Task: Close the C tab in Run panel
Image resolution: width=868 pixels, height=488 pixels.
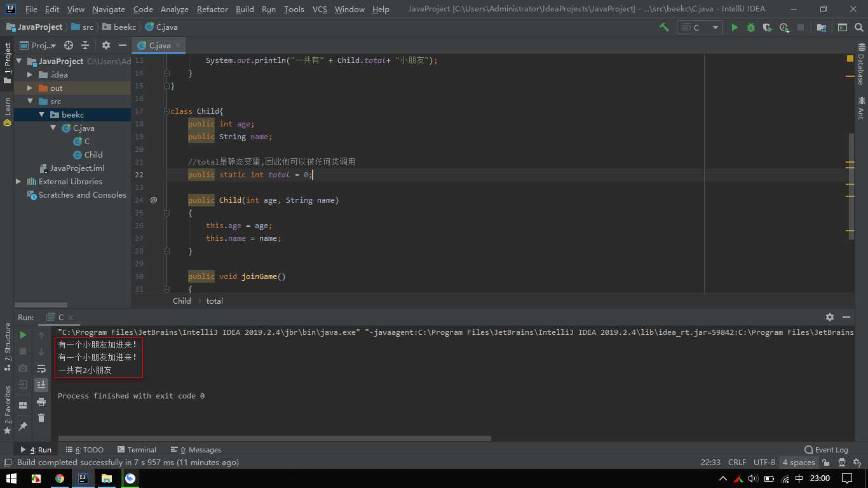Action: [71, 317]
